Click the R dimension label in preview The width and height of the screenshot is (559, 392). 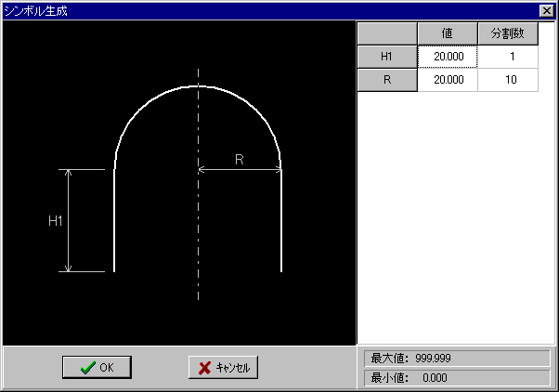pyautogui.click(x=240, y=160)
